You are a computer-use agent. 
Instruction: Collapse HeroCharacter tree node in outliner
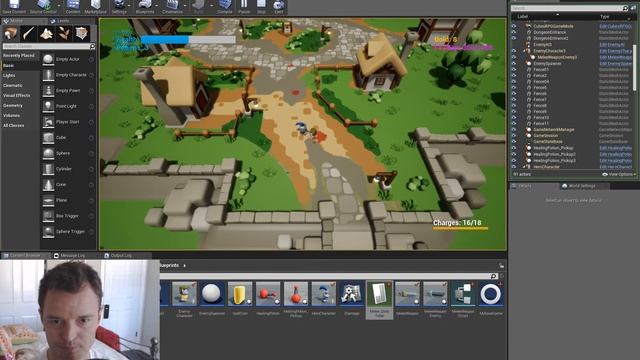point(524,167)
